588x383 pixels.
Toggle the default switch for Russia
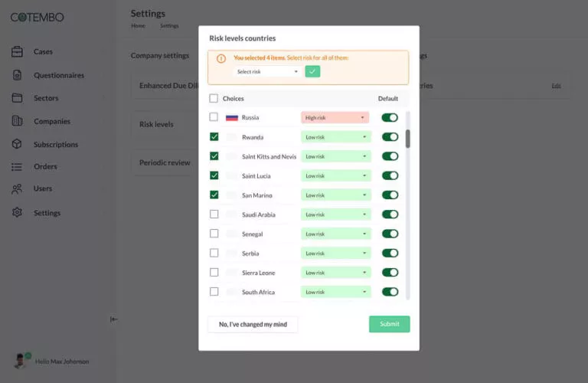tap(390, 118)
